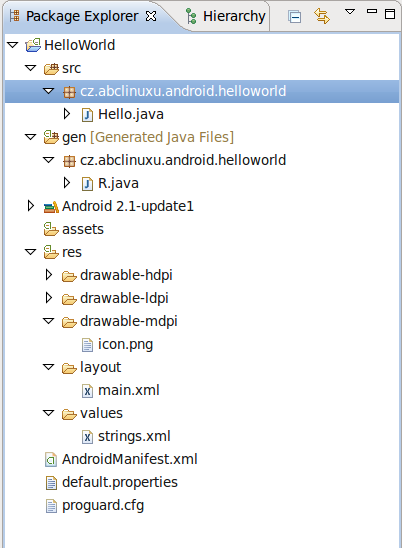This screenshot has height=548, width=402.
Task: Collapse the highlighted package under src
Action: 48,91
